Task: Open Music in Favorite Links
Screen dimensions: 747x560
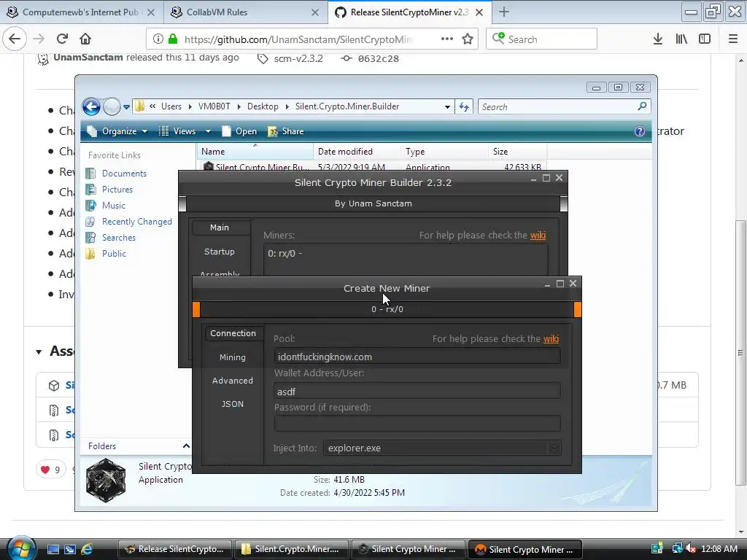Action: [x=113, y=205]
